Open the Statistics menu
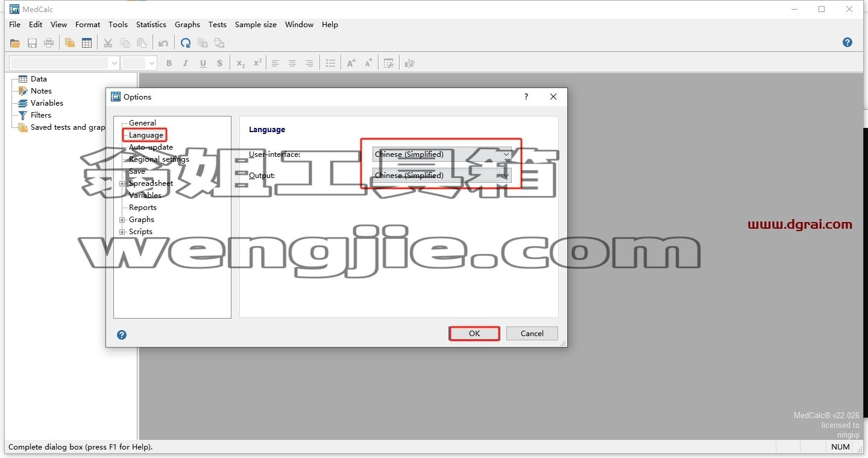 [x=151, y=25]
